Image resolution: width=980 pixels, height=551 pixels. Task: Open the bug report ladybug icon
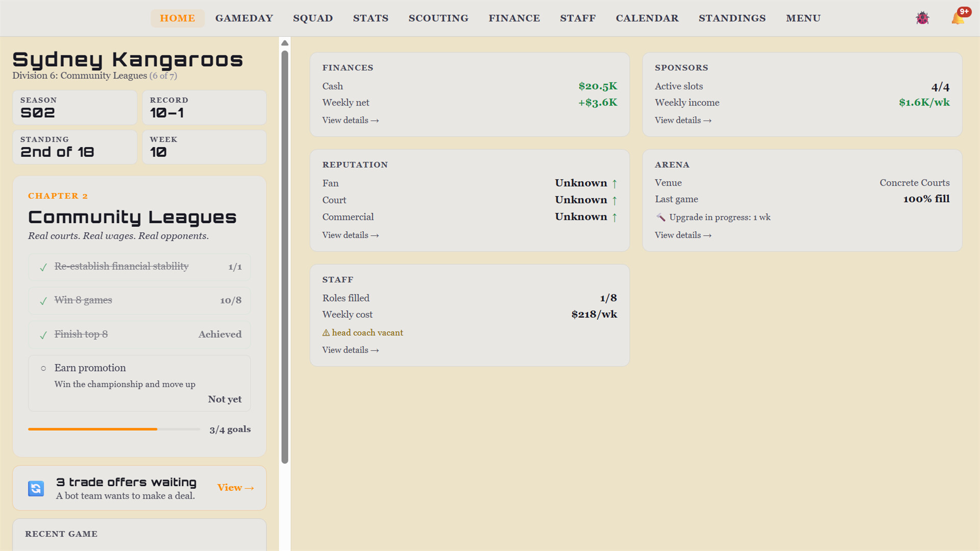point(922,18)
